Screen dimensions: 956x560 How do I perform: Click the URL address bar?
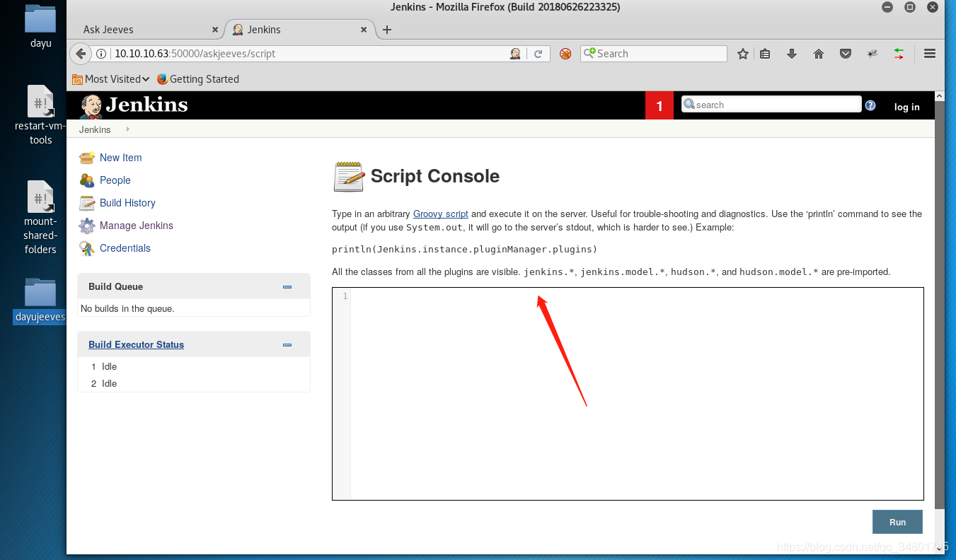click(311, 54)
